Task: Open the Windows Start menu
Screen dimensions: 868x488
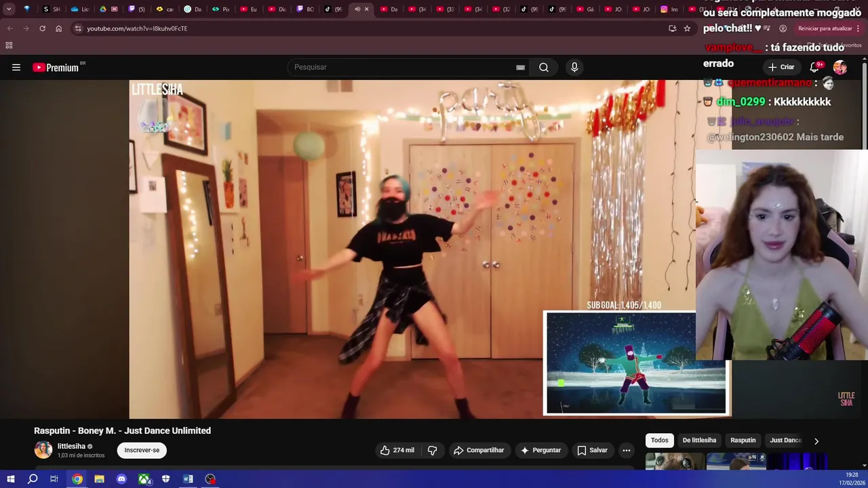Action: pyautogui.click(x=10, y=479)
